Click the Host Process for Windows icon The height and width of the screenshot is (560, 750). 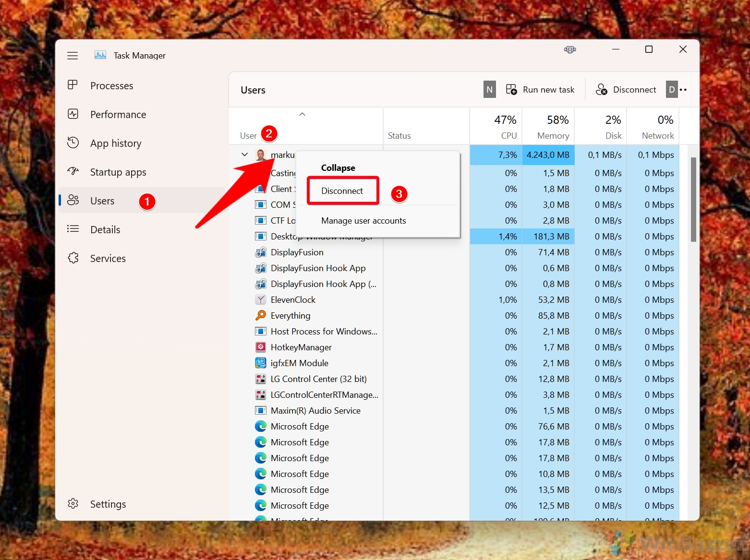[261, 332]
